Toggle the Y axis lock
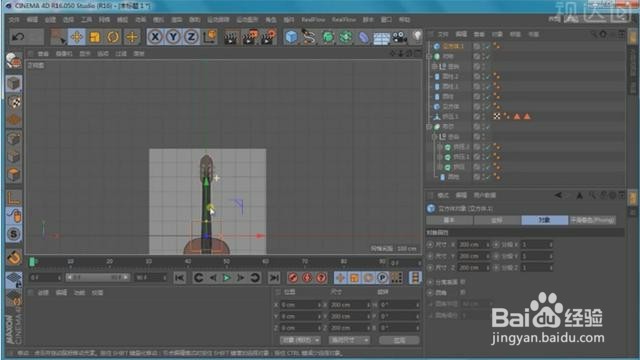The image size is (640, 360). click(173, 37)
